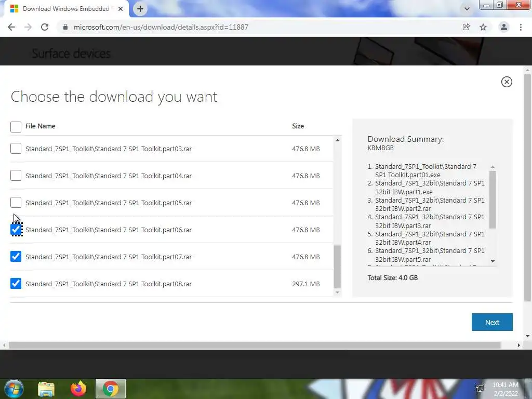Click the Total Size: 4.0 GB text
Screen dimensions: 532x399
point(393,278)
